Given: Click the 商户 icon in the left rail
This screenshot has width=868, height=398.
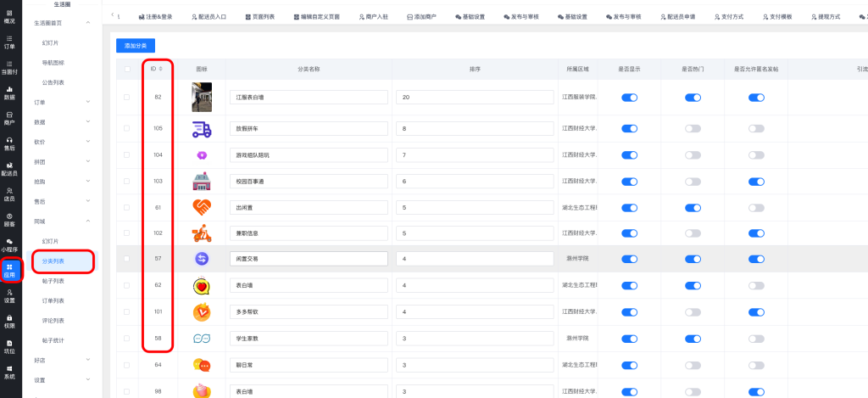Looking at the screenshot, I should tap(9, 117).
